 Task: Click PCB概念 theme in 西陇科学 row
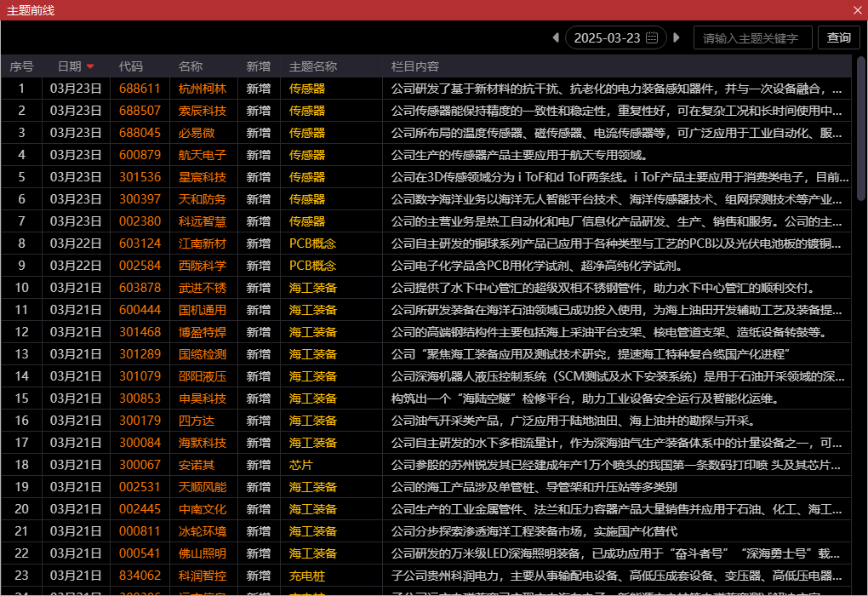point(312,266)
